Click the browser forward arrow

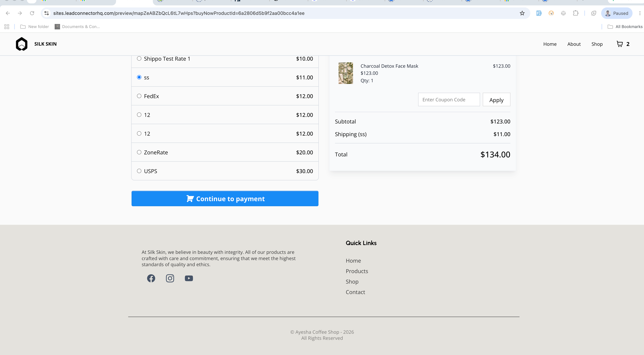(20, 13)
